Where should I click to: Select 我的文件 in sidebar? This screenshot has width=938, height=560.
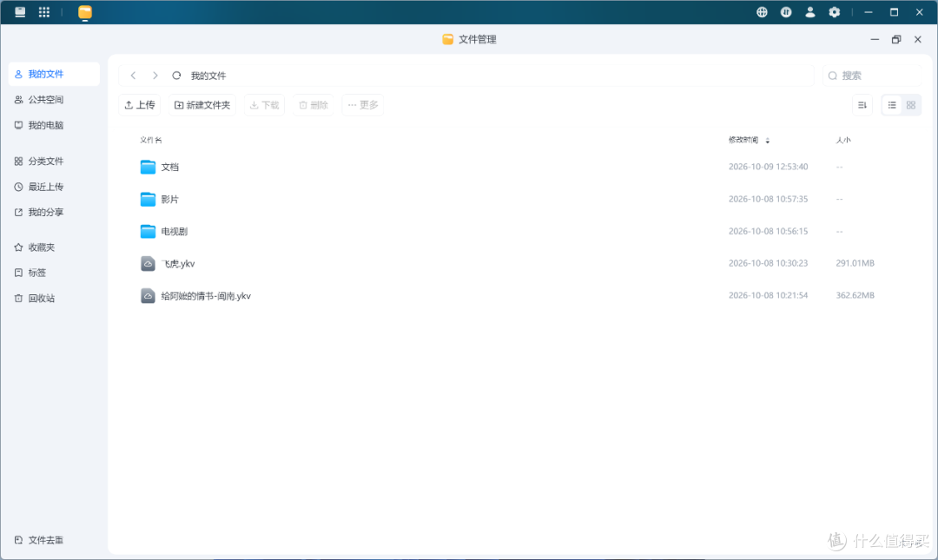(x=55, y=74)
